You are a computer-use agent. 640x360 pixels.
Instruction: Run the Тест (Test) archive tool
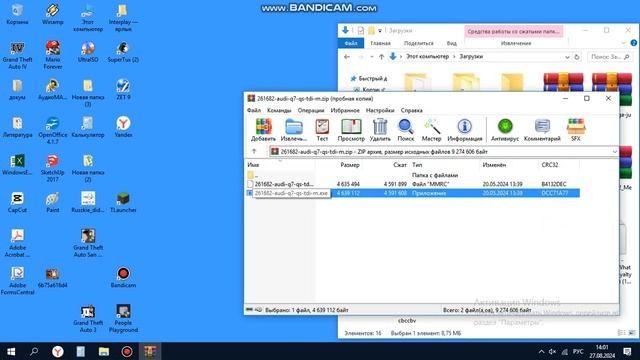click(322, 130)
